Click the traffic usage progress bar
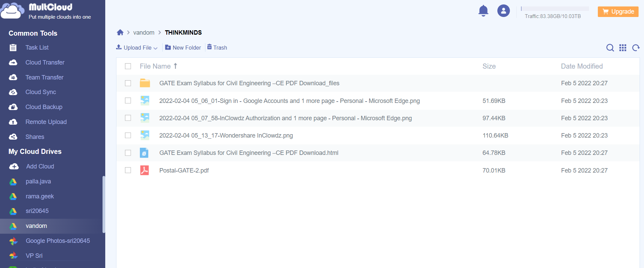 (x=555, y=9)
